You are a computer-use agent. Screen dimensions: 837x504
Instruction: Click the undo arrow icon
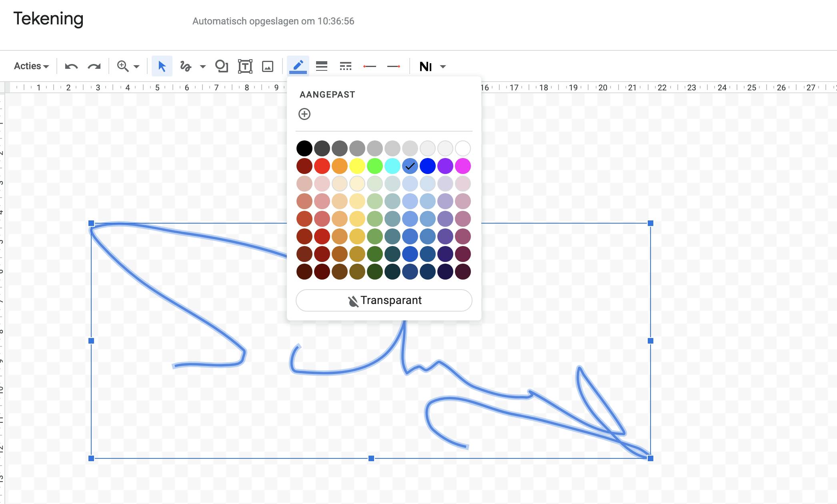point(71,66)
